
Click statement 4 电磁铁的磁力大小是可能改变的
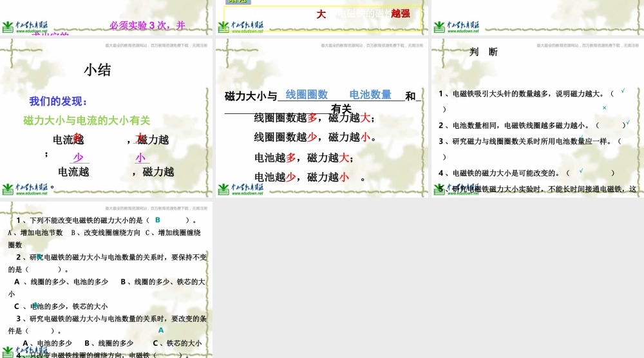(x=526, y=173)
